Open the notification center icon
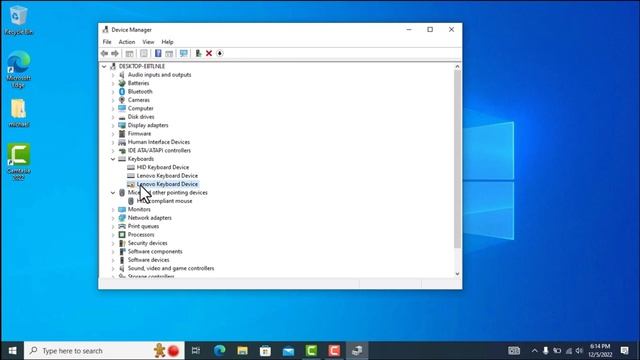 click(x=624, y=351)
